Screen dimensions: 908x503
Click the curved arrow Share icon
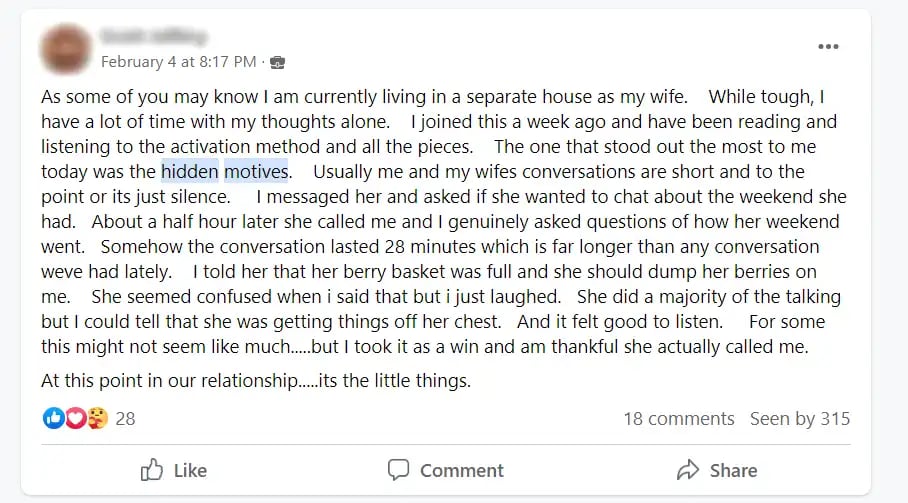click(687, 470)
